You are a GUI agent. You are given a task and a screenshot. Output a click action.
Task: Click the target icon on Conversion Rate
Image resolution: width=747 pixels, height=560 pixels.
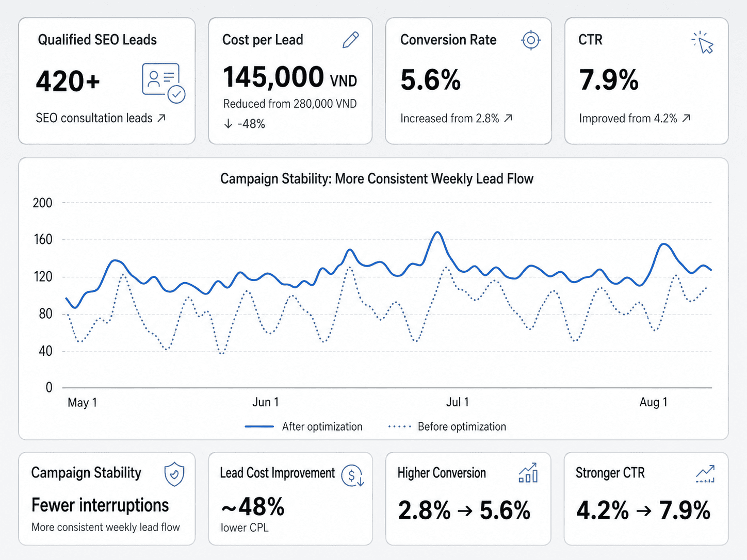(531, 40)
